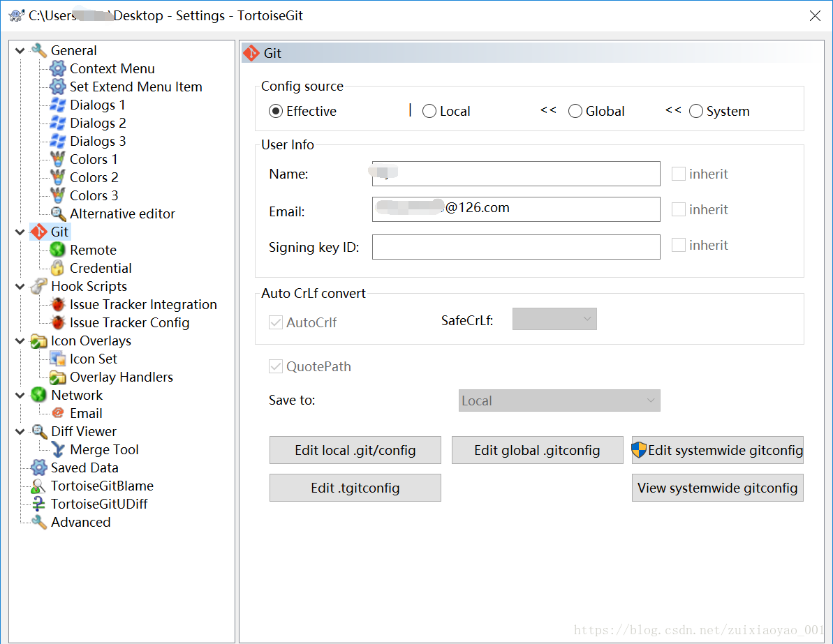
Task: Click the Email input field
Action: tap(516, 209)
